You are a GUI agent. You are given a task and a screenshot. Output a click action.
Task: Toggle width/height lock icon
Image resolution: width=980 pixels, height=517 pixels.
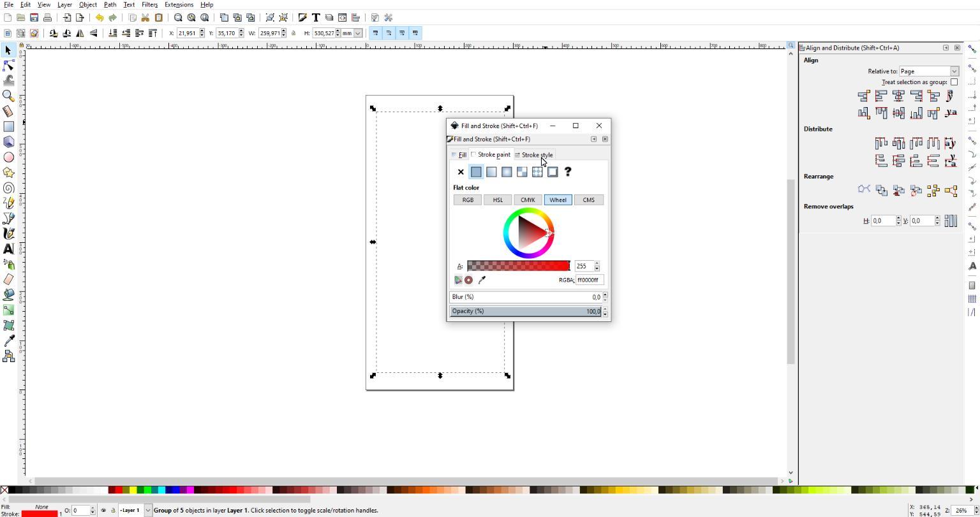coord(293,33)
